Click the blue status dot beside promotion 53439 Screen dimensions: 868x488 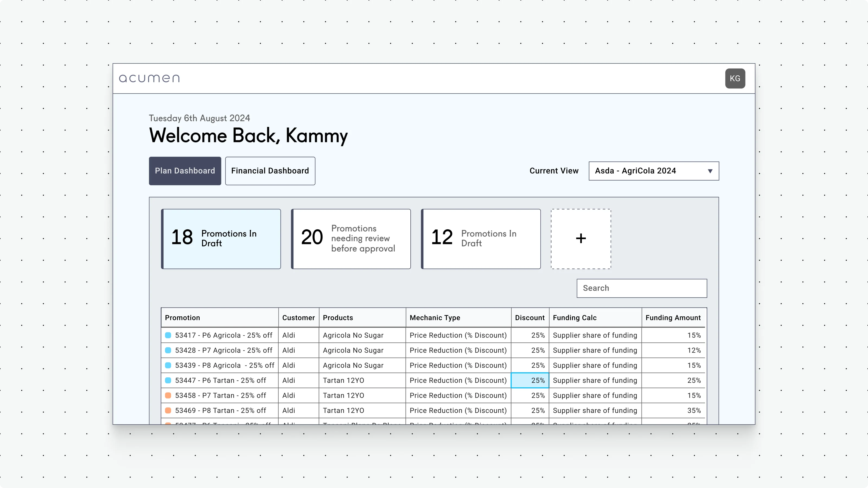pos(168,365)
